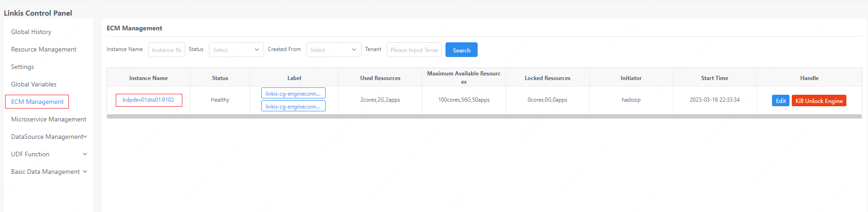Click the red Kill Unlock Engine button
The height and width of the screenshot is (212, 868).
pos(819,101)
